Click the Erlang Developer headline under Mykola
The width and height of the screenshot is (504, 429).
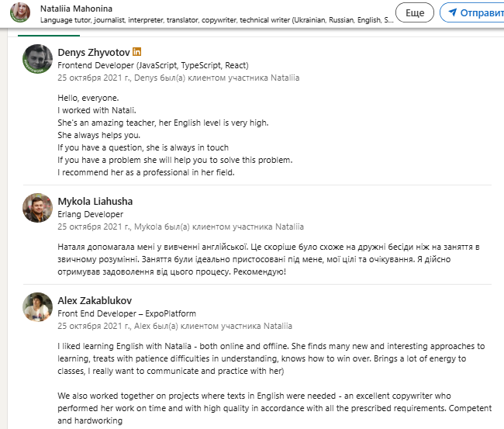[x=90, y=214]
